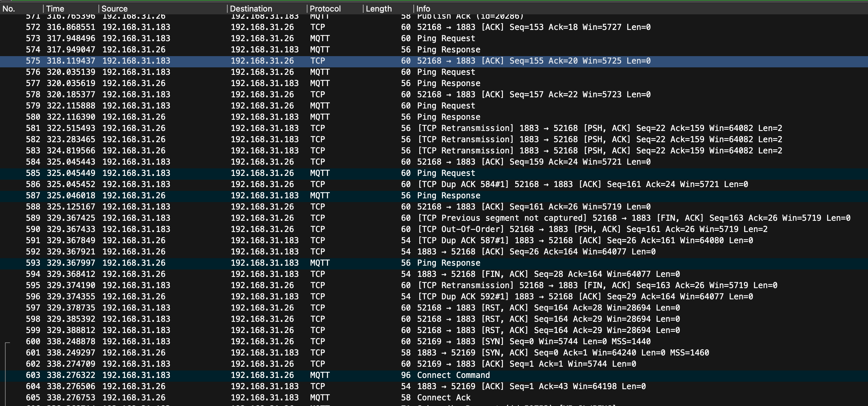
Task: Sort packets by the Source column
Action: 114,8
